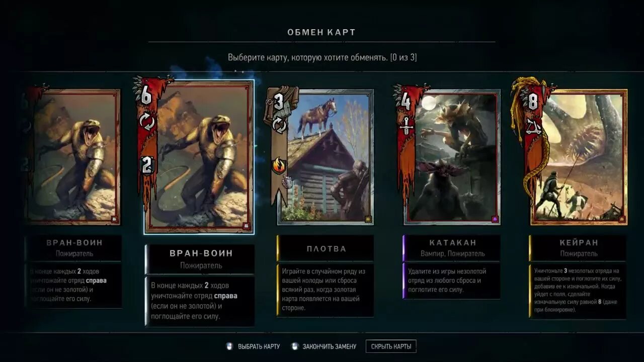Image resolution: width=644 pixels, height=362 pixels.
Task: Click the siege row icon on Кейран banner
Action: tap(532, 126)
